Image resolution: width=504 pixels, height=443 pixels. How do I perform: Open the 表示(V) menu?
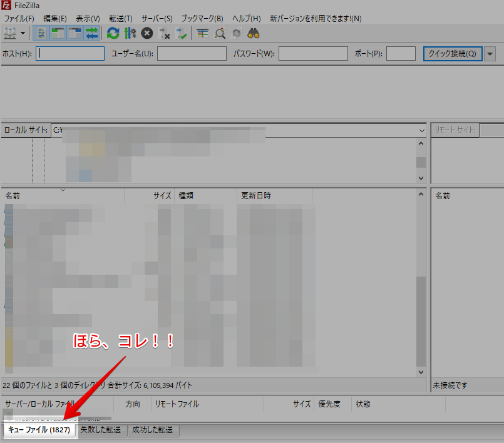(x=88, y=18)
